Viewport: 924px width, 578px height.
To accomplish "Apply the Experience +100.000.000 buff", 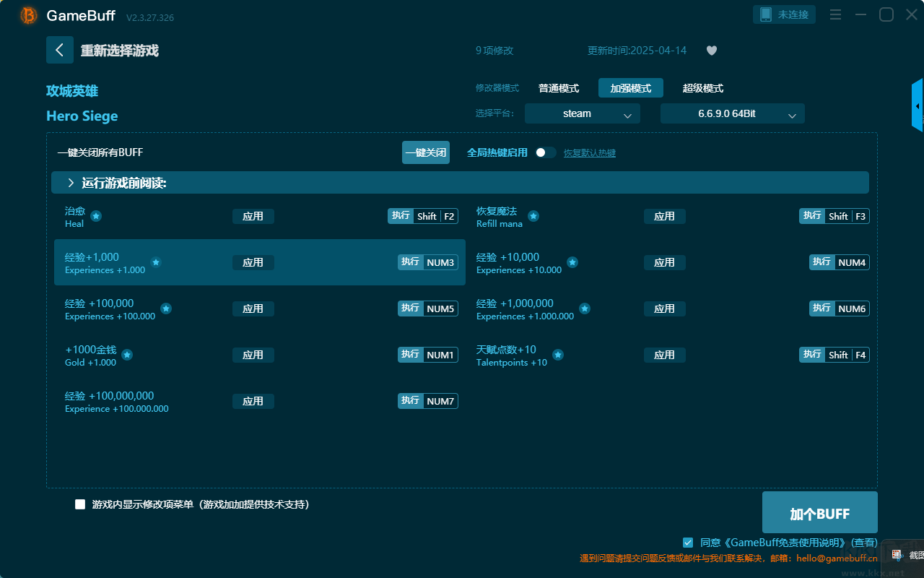I will 253,401.
